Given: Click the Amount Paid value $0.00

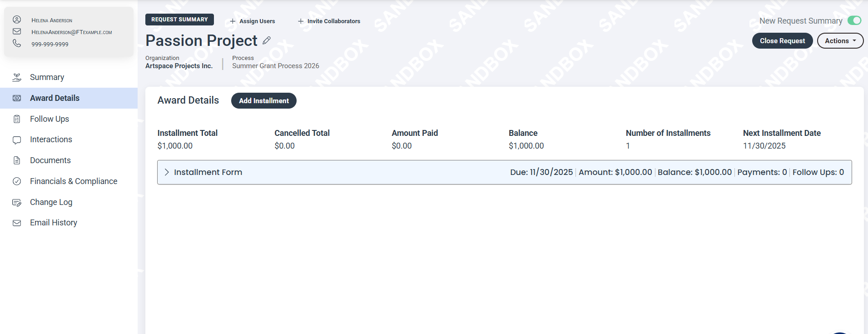Looking at the screenshot, I should tap(402, 146).
